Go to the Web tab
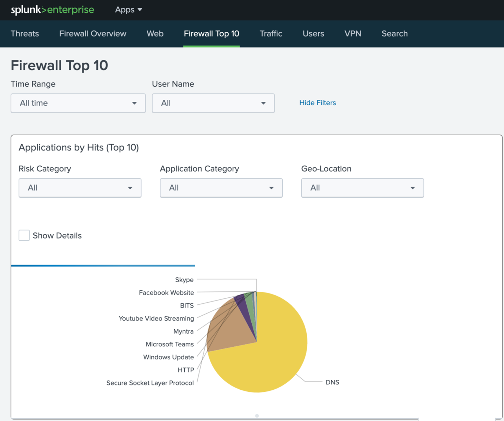 tap(155, 33)
